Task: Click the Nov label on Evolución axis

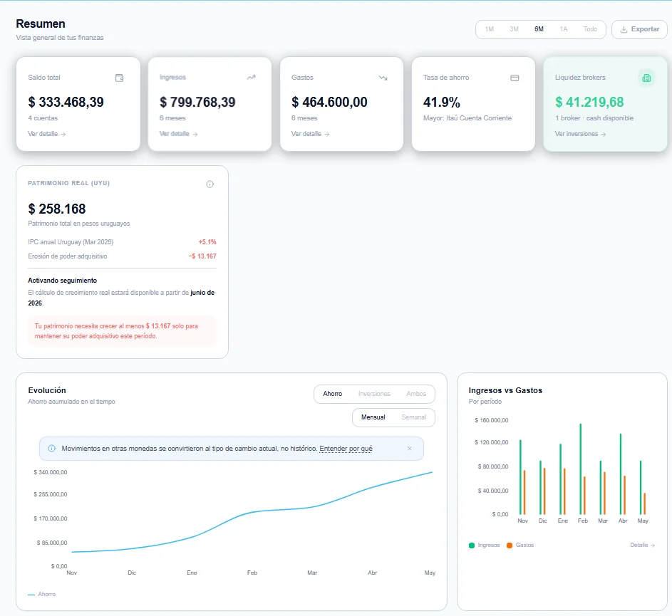Action: [x=71, y=573]
